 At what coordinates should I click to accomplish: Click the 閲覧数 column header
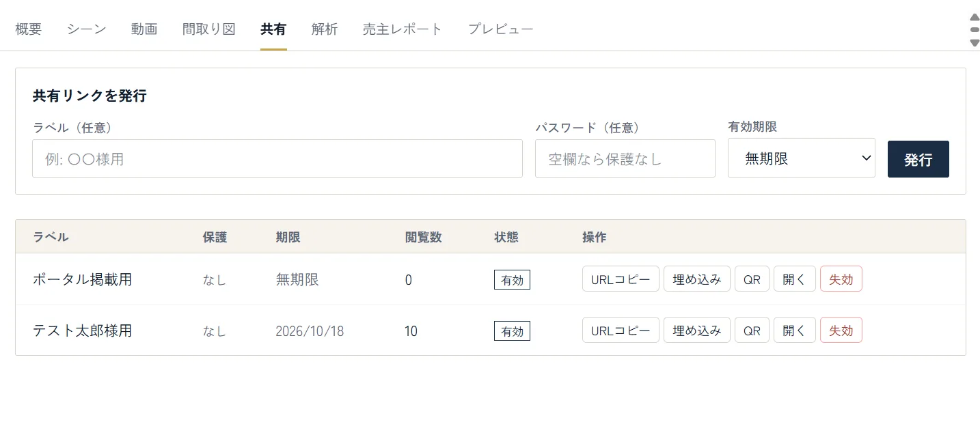[x=423, y=237]
